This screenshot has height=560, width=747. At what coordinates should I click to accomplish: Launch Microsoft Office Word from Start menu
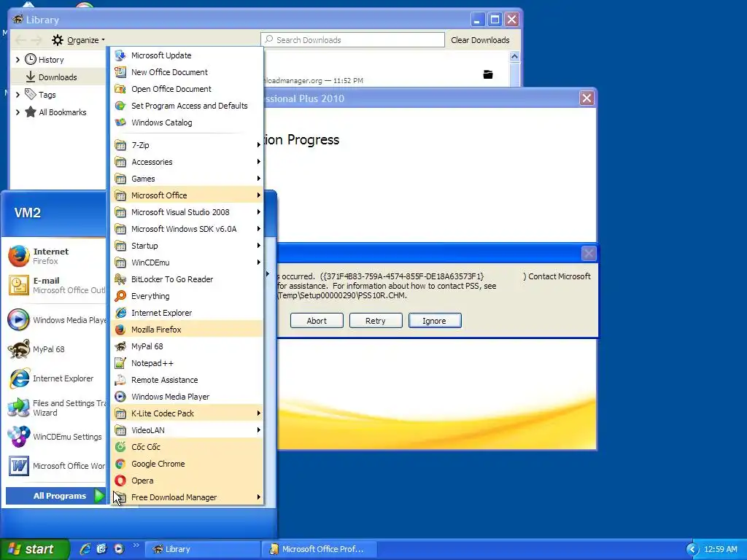(56, 466)
